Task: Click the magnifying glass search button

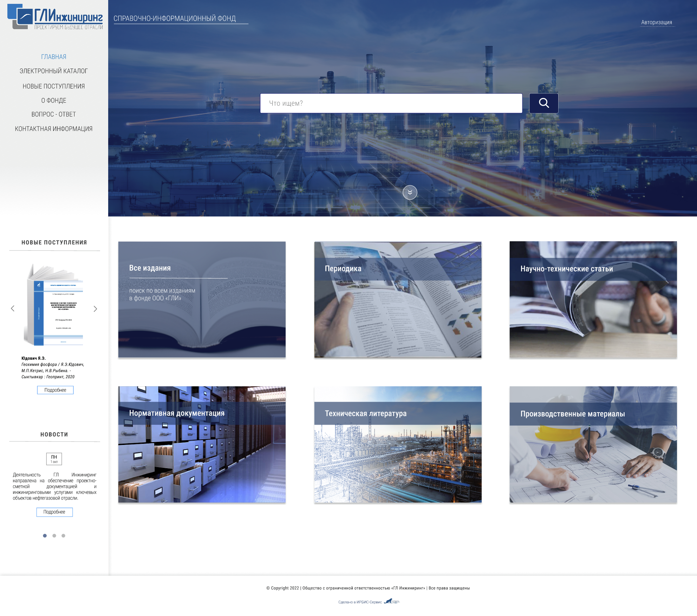Action: (543, 103)
